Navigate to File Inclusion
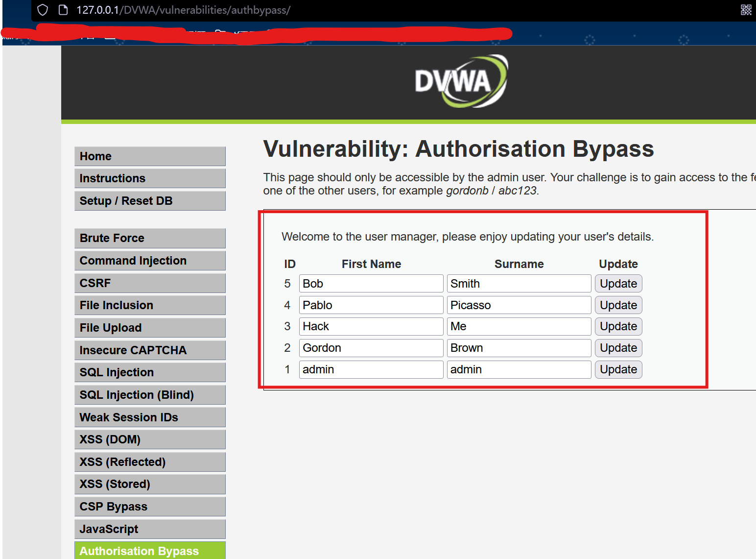This screenshot has height=559, width=756. tap(150, 305)
